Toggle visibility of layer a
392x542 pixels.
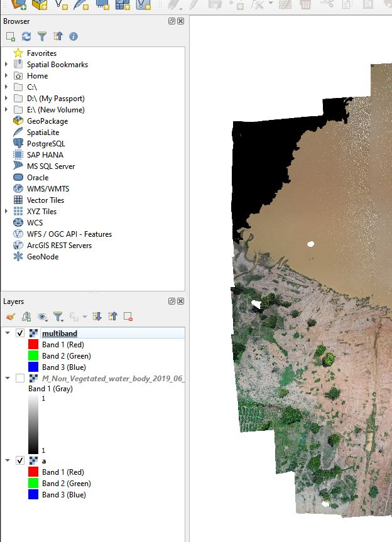coord(20,460)
